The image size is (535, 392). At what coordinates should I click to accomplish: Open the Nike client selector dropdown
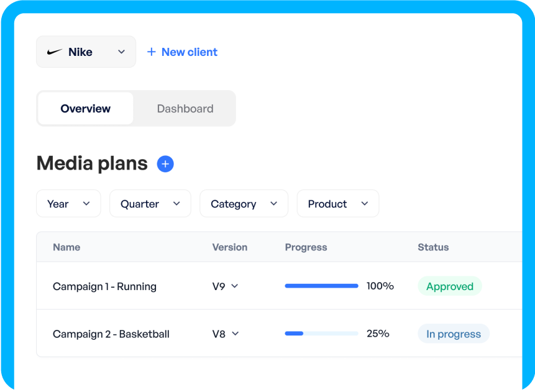(86, 52)
